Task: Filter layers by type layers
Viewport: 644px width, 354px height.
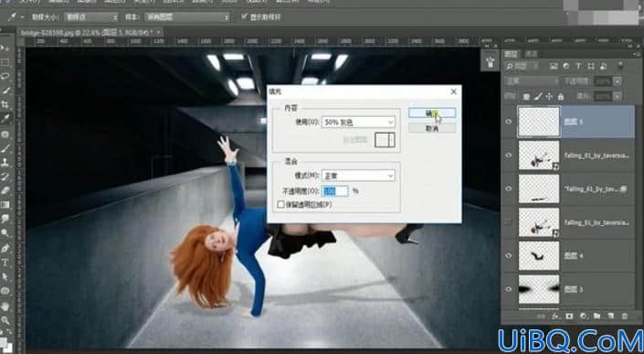Action: 578,66
